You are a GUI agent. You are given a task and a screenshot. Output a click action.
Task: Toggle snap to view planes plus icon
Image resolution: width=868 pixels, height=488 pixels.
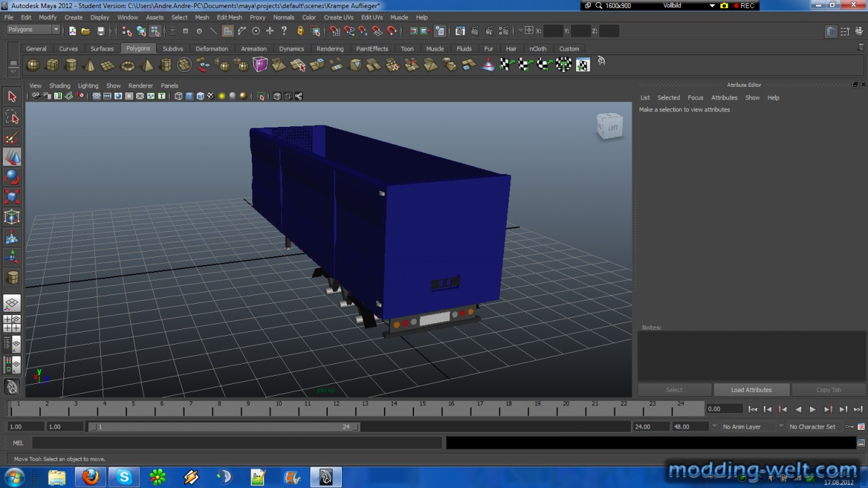tap(270, 31)
